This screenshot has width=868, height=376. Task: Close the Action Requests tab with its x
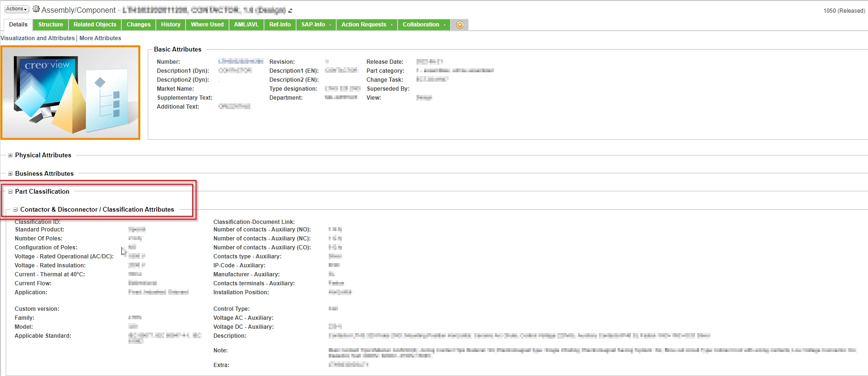pos(391,25)
